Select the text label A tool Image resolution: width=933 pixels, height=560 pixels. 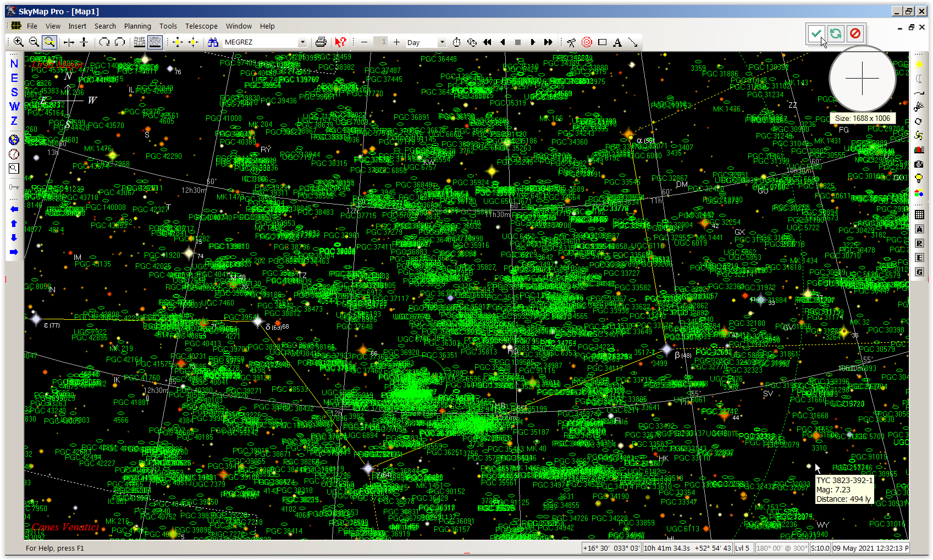click(x=617, y=42)
